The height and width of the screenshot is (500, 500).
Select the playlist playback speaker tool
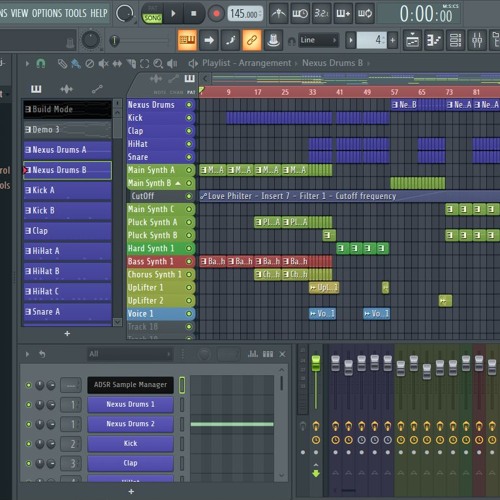(172, 63)
